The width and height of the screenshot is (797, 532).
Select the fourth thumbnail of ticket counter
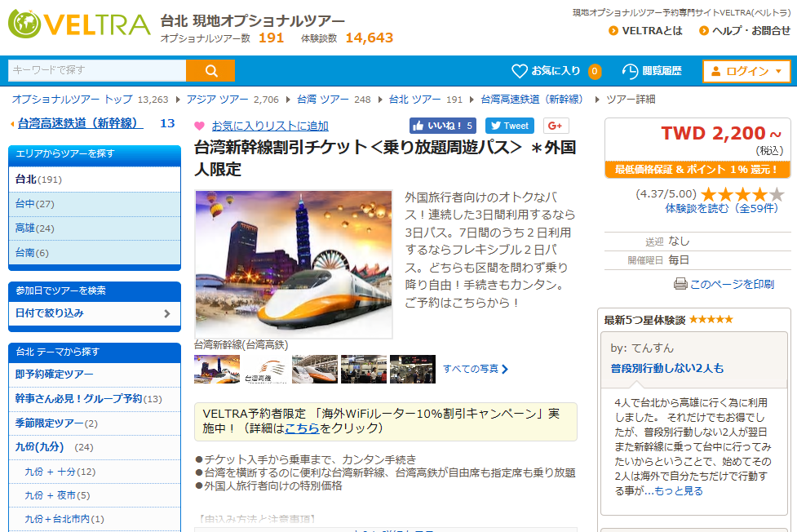point(364,370)
